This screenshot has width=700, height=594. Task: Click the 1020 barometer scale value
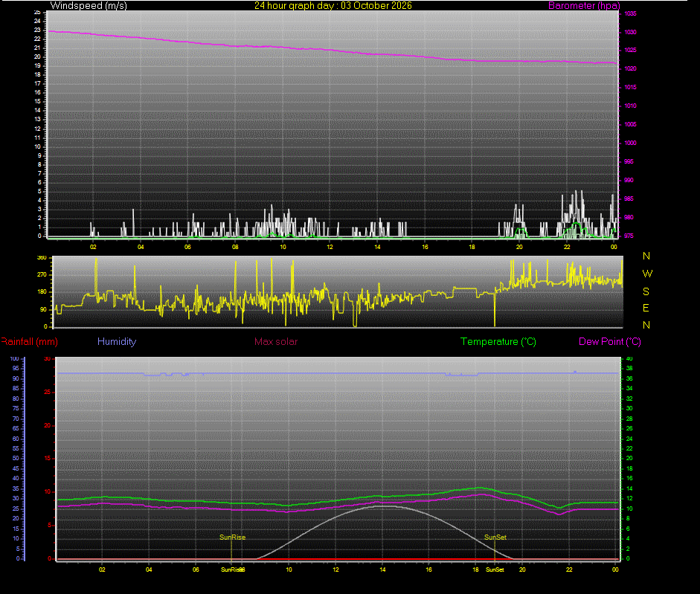click(x=630, y=68)
